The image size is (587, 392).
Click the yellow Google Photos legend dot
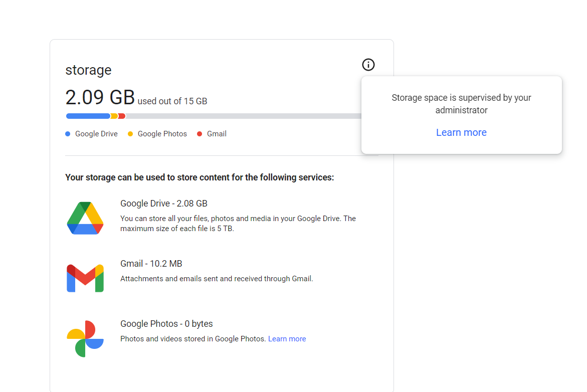click(130, 134)
